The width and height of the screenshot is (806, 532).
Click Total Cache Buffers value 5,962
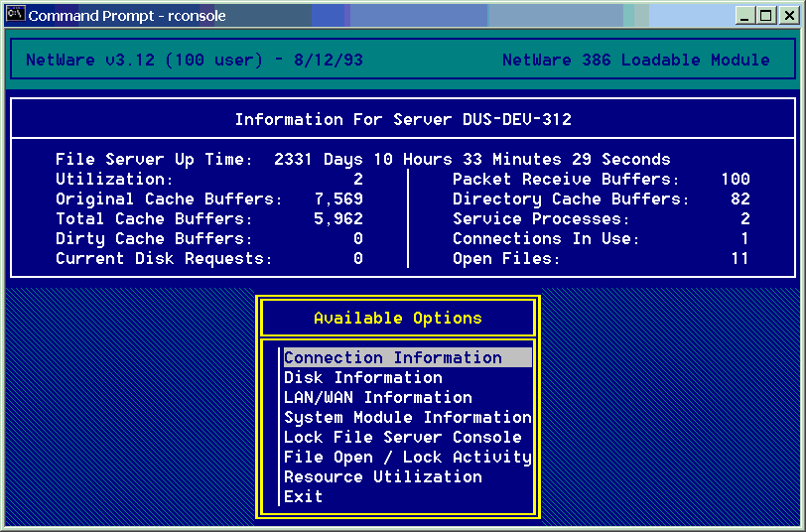click(x=338, y=219)
